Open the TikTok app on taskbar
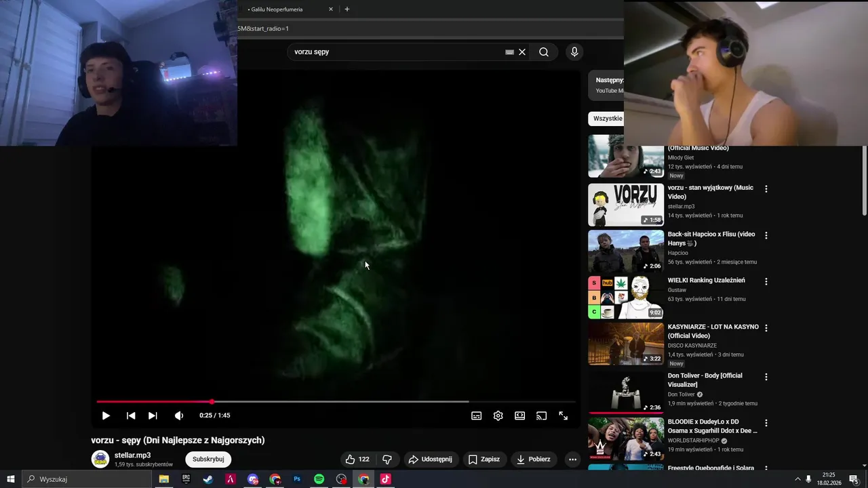Viewport: 868px width, 488px height. (386, 479)
